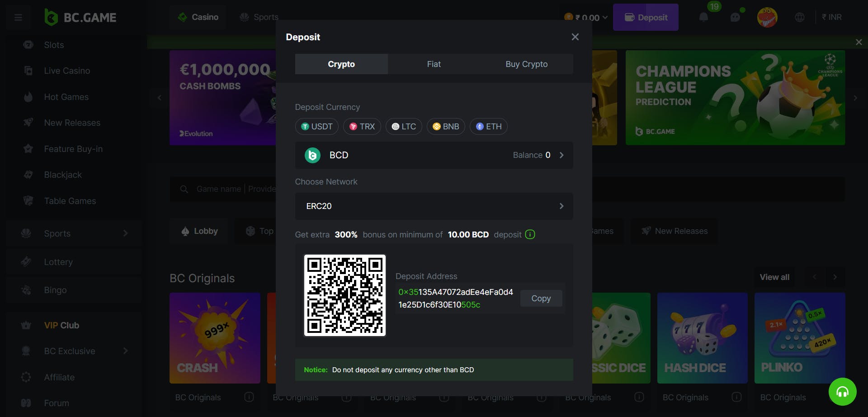The width and height of the screenshot is (868, 417).
Task: Click the bonus info icon beside deposit
Action: 530,234
